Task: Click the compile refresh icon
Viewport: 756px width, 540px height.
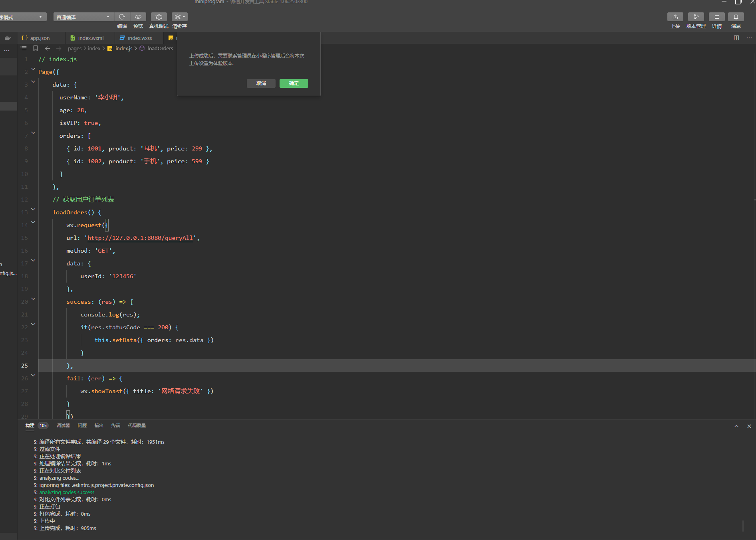Action: (x=122, y=17)
